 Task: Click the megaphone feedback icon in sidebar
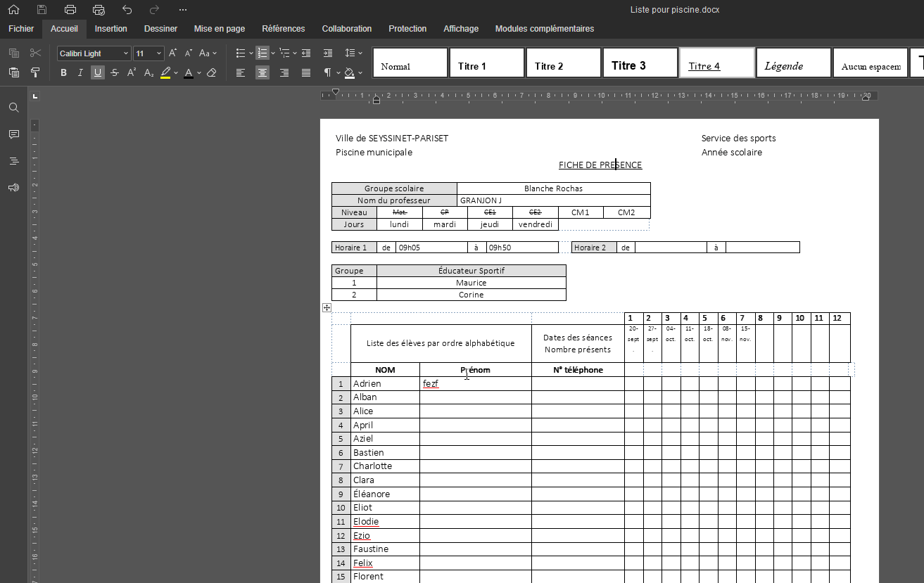click(x=13, y=188)
